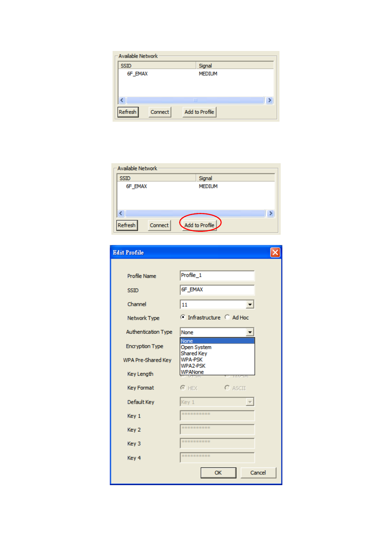Click the Key 4 field
The width and height of the screenshot is (392, 555).
(x=217, y=458)
